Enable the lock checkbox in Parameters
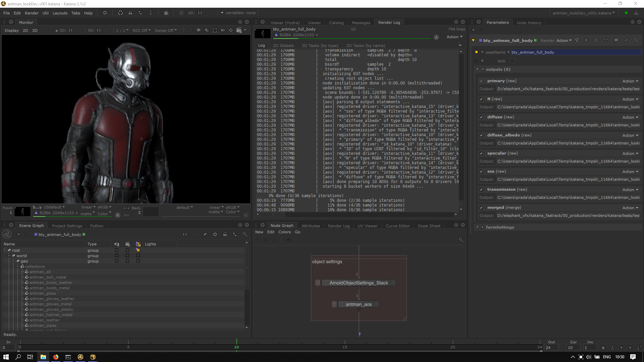 512,61
